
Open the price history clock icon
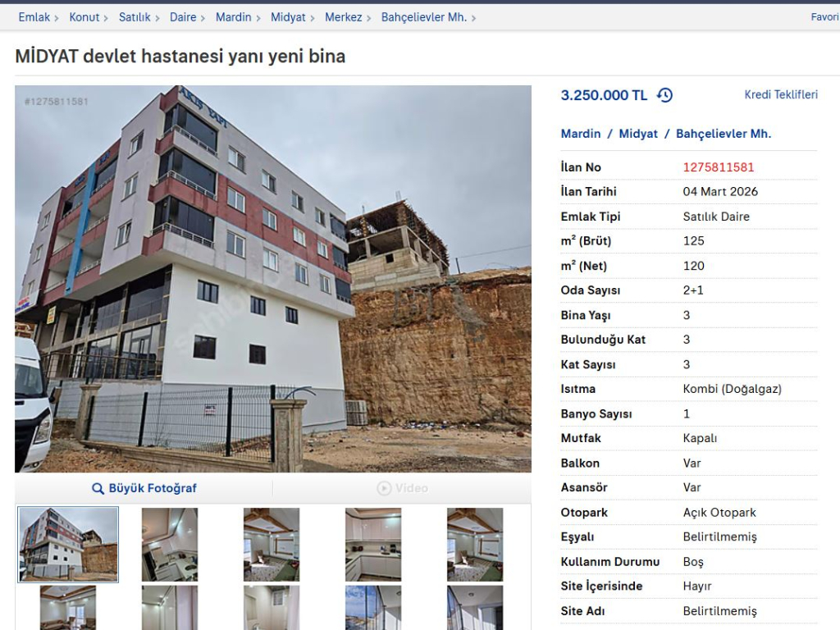[664, 95]
